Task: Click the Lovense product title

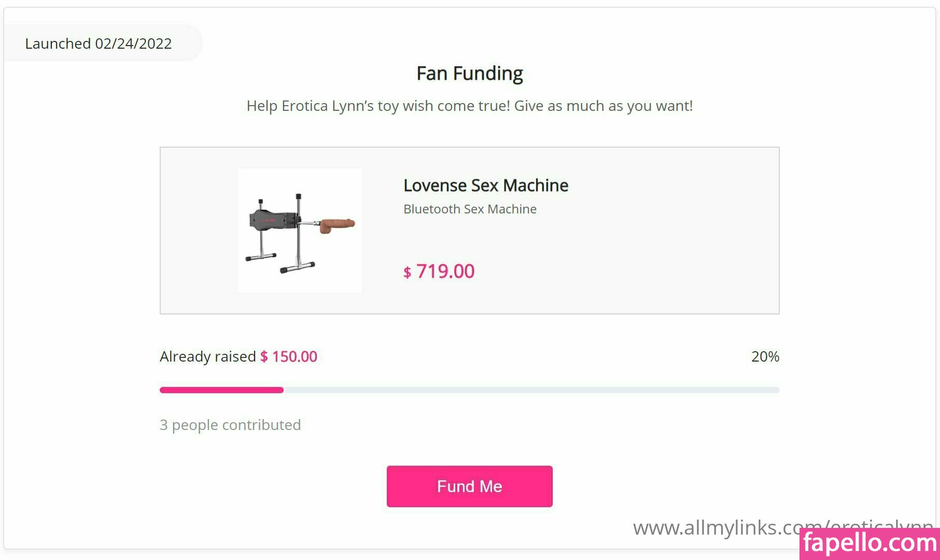Action: [x=486, y=185]
